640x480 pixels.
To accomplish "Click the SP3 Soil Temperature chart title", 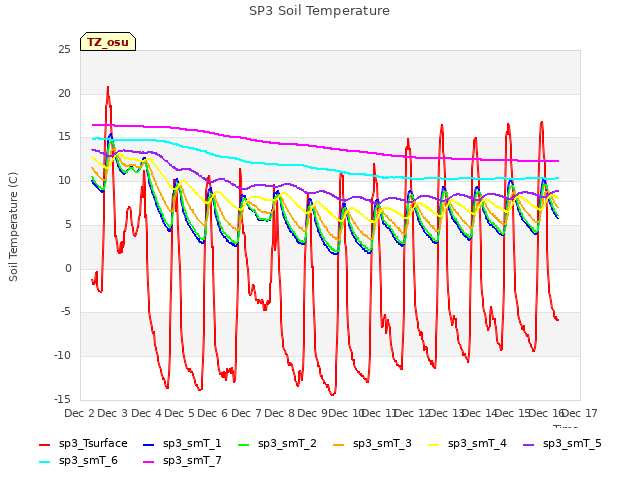I will tap(320, 11).
